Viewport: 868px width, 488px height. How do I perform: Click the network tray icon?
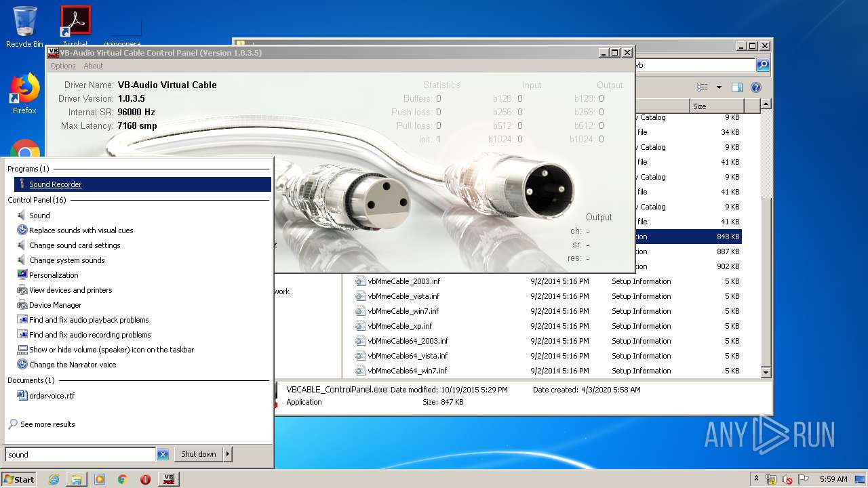tap(771, 479)
